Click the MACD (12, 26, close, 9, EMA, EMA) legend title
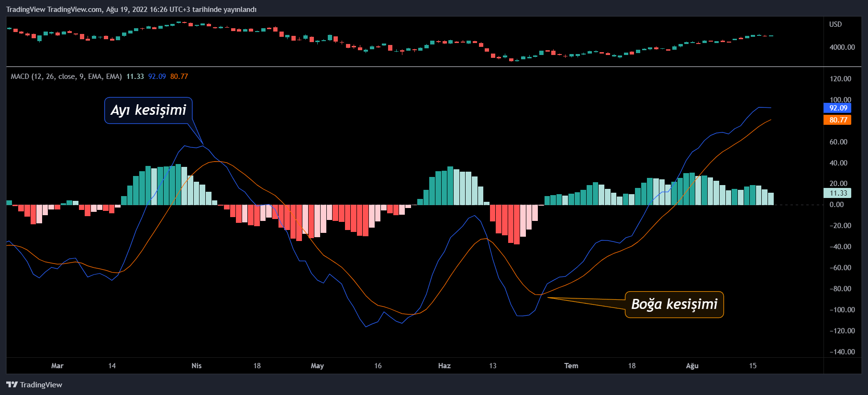 pyautogui.click(x=66, y=77)
